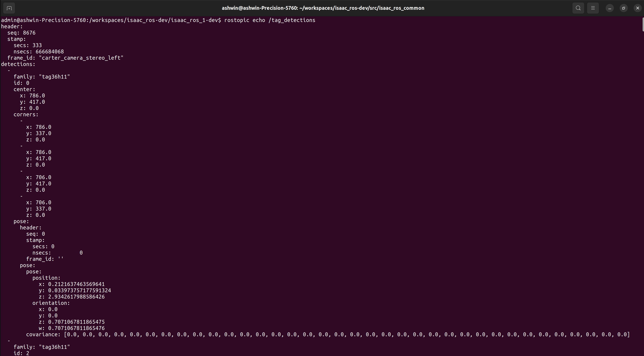644x356 pixels.
Task: Click the tag36h11 family string
Action: click(x=54, y=77)
